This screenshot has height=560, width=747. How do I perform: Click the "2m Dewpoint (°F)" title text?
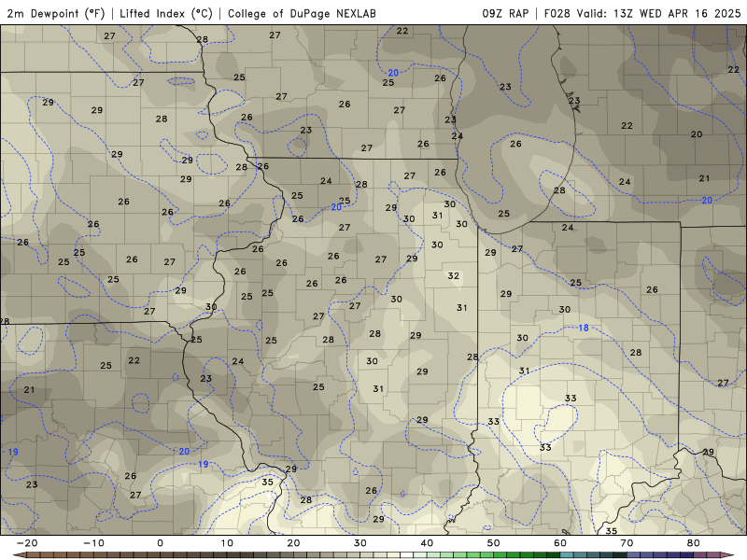[x=56, y=13]
